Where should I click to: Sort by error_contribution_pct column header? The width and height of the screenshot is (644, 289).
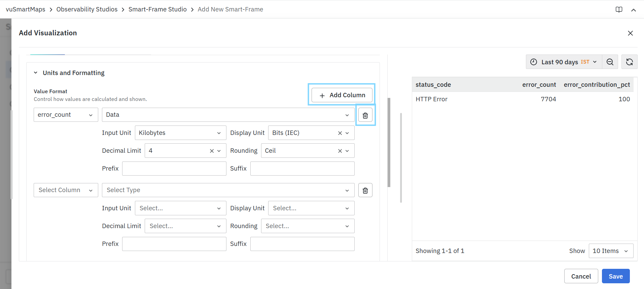click(597, 85)
